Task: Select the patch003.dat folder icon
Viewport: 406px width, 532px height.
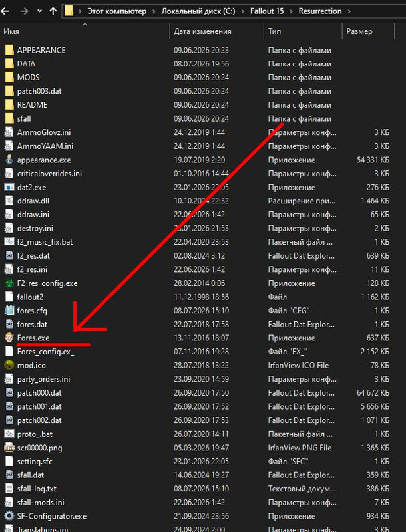Action: (x=9, y=91)
